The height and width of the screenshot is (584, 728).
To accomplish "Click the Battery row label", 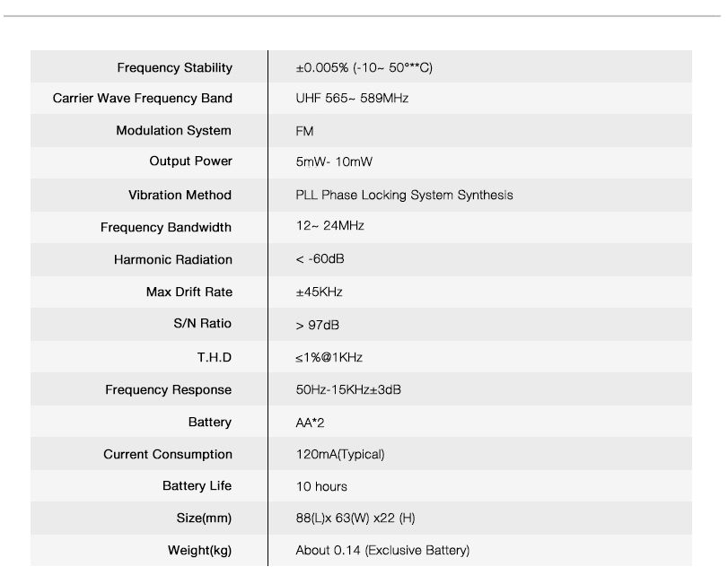I will [x=209, y=423].
